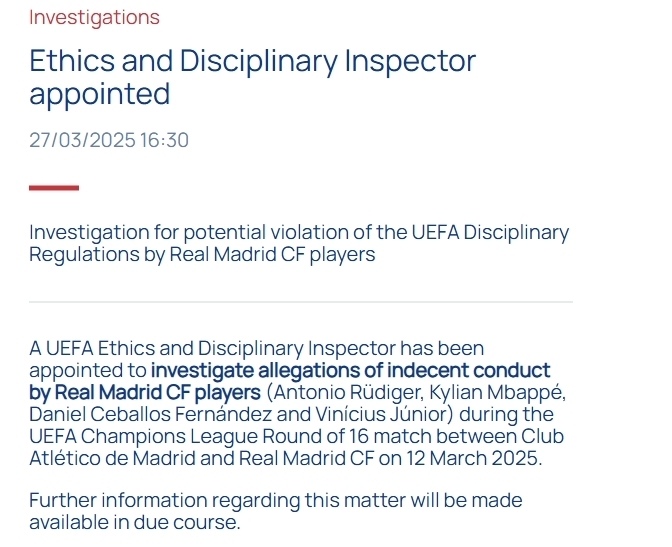Click the short red accent divider

pyautogui.click(x=54, y=187)
